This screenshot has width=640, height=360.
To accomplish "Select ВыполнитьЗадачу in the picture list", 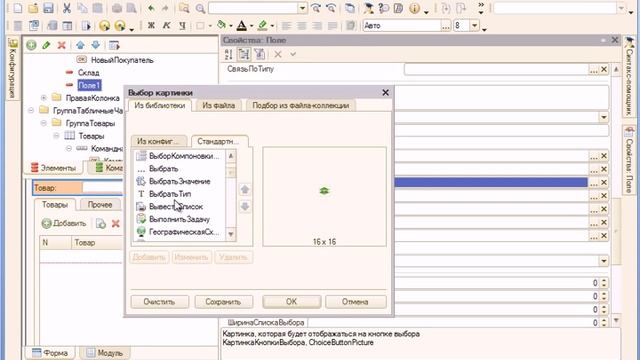I will pos(180,219).
